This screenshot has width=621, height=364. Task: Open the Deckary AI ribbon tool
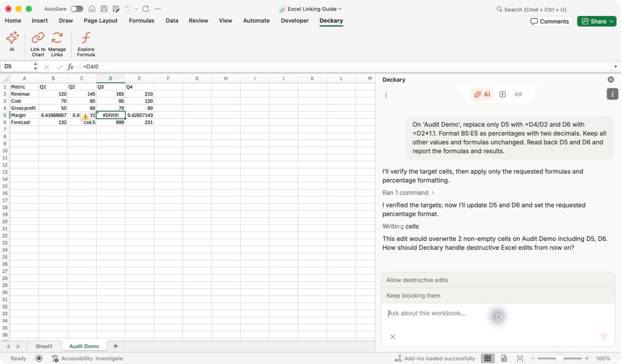coord(12,42)
